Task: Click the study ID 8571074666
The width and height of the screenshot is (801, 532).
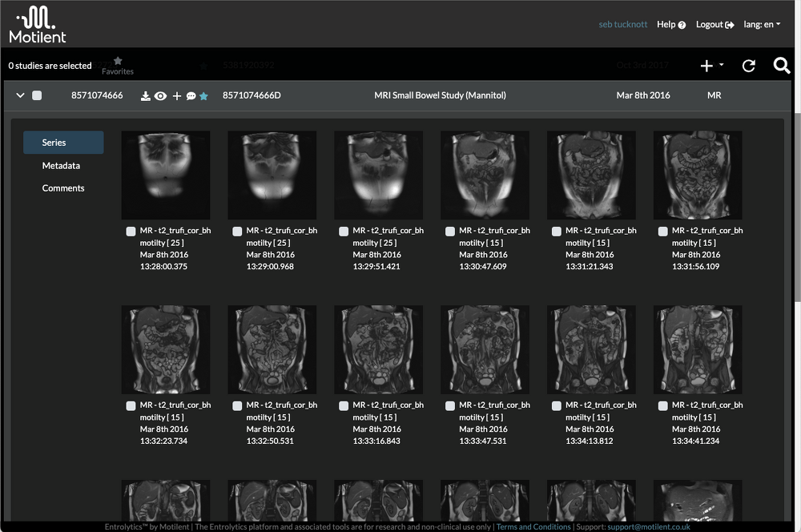Action: tap(97, 95)
